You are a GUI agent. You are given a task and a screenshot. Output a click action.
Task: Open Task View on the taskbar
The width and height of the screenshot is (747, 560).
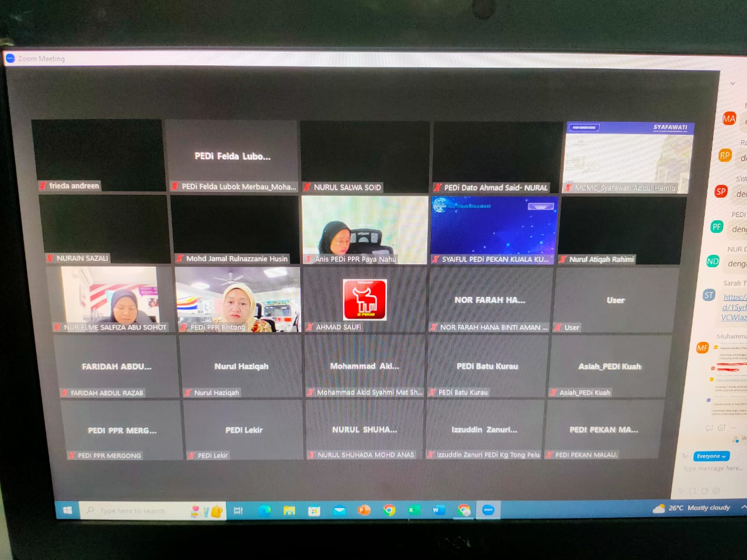tap(238, 510)
